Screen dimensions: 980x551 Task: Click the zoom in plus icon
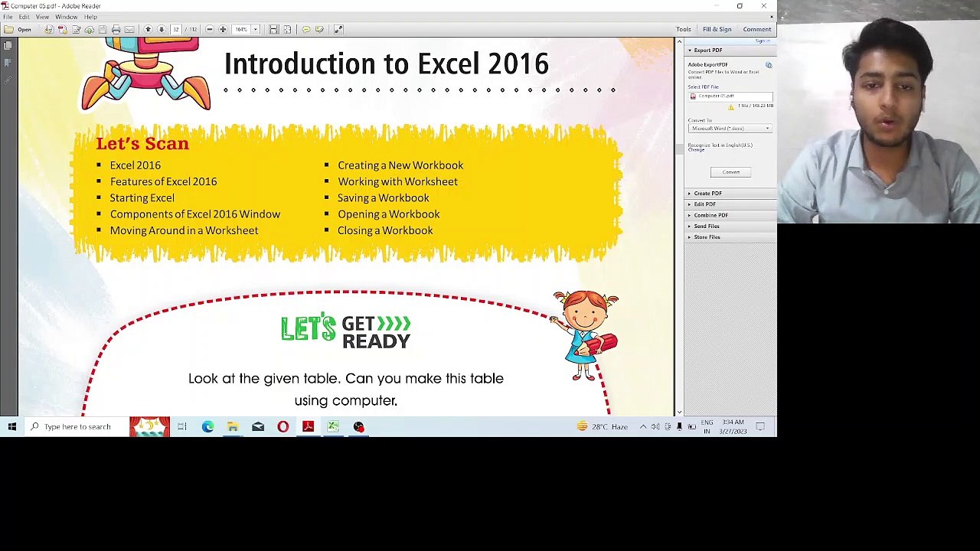pos(223,29)
